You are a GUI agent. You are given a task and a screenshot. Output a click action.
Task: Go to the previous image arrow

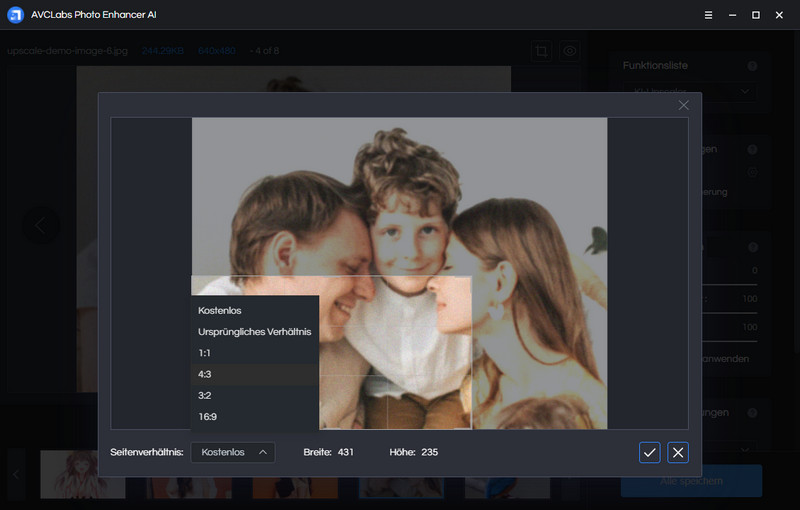pos(40,225)
